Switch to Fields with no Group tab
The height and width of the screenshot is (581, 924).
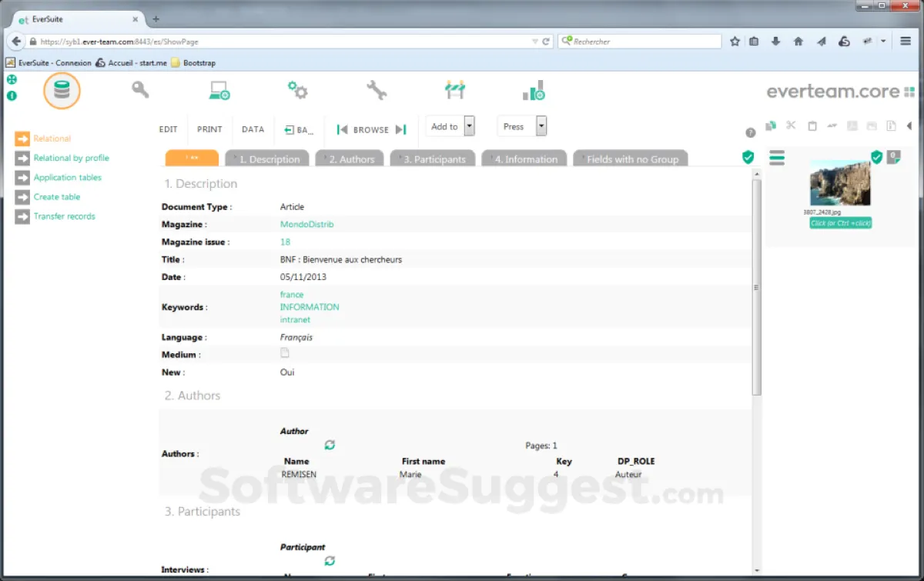[631, 159]
